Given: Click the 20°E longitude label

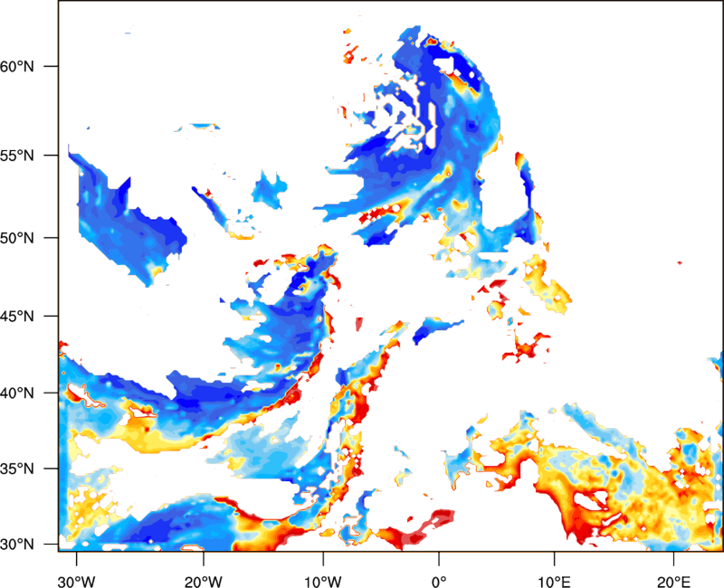Looking at the screenshot, I should [673, 581].
